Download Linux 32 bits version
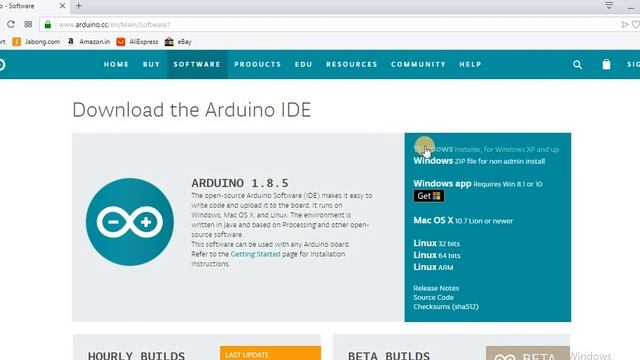Screen dimensions: 640x360 pyautogui.click(x=436, y=243)
